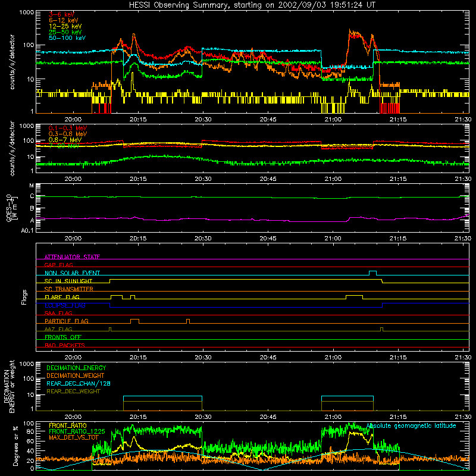Click the NON_SOLAR_EVENT flag pulse
The height and width of the screenshot is (476, 476).
pyautogui.click(x=373, y=273)
